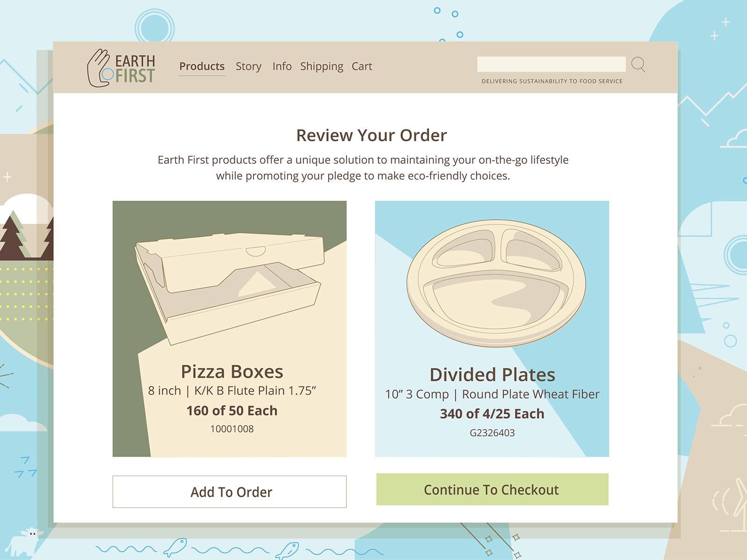Image resolution: width=747 pixels, height=560 pixels.
Task: Select Shipping in the navigation bar
Action: [322, 66]
